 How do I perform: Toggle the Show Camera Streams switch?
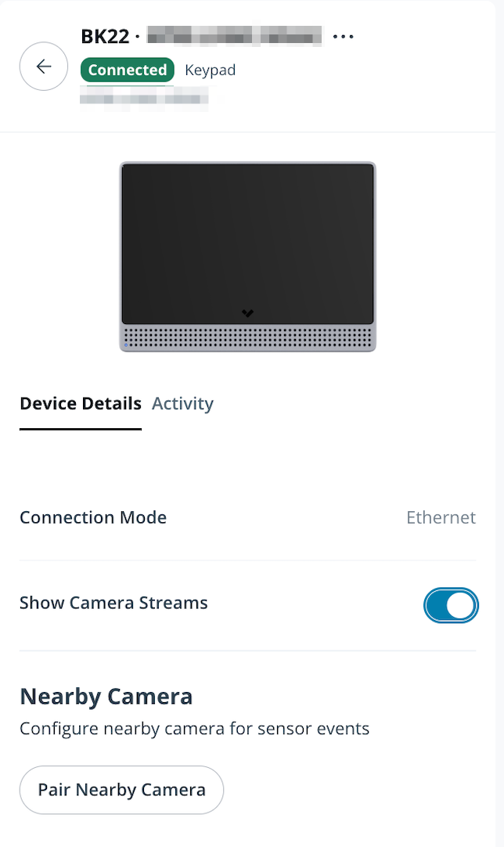point(451,605)
